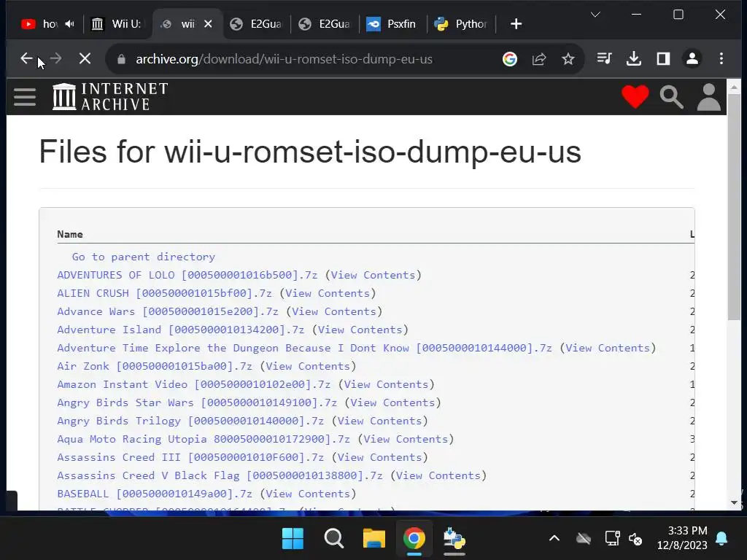747x560 pixels.
Task: Click Go to parent directory link
Action: [144, 257]
